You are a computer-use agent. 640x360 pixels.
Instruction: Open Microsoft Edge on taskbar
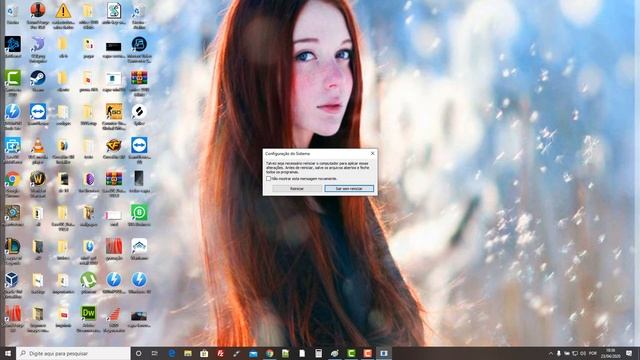click(171, 353)
